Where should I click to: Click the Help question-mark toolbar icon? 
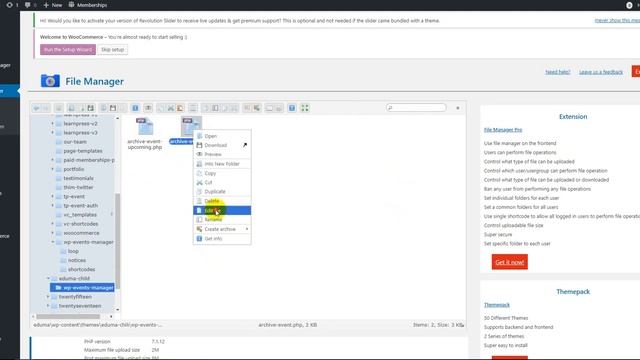point(292,108)
